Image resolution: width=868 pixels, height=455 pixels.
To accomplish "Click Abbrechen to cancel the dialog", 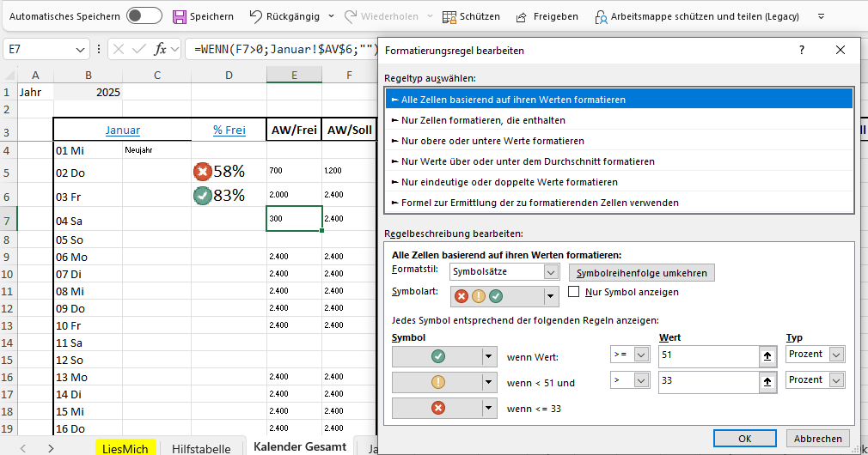I will tap(817, 439).
